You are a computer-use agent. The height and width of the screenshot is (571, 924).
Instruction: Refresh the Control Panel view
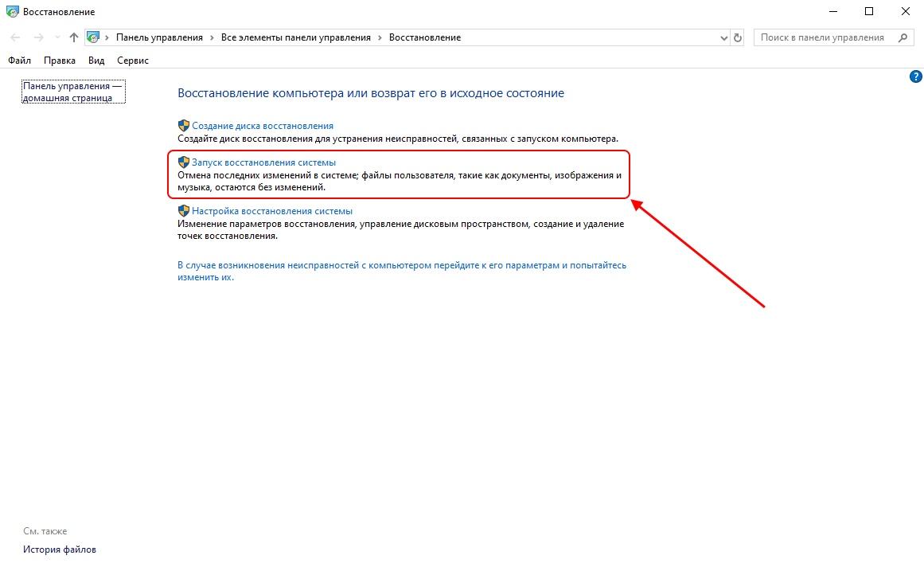coord(738,37)
